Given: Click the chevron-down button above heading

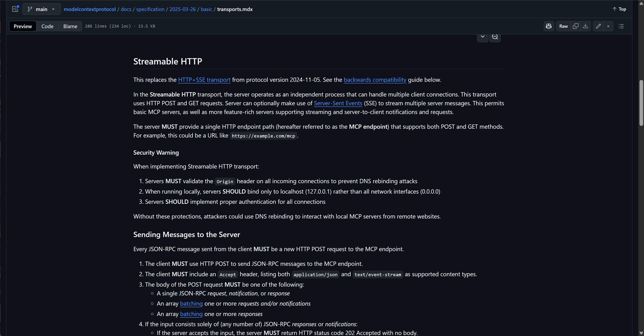Looking at the screenshot, I should [x=483, y=37].
